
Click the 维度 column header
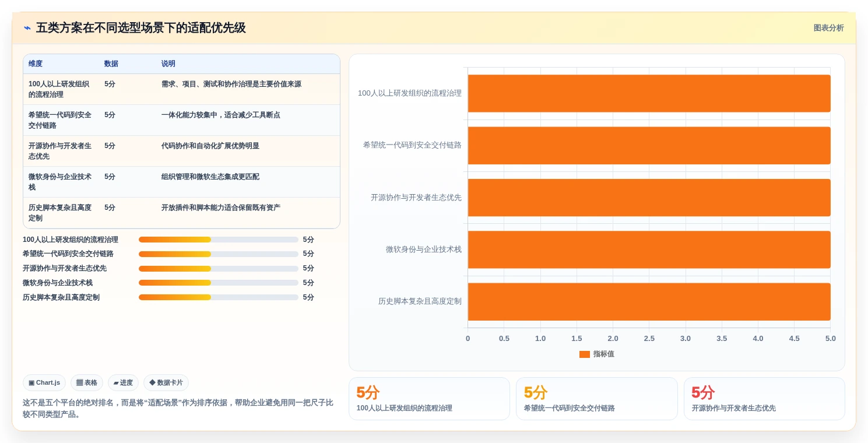tap(36, 64)
